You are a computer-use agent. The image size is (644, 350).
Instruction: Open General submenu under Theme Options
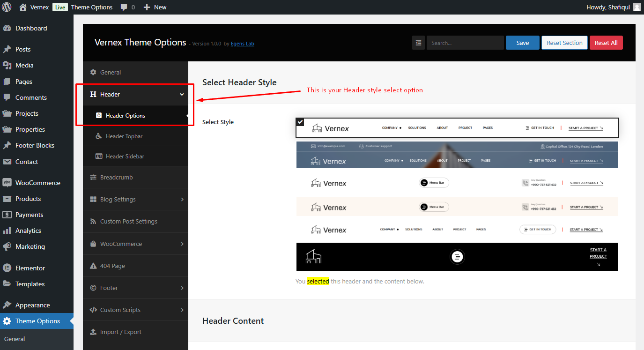[x=15, y=339]
